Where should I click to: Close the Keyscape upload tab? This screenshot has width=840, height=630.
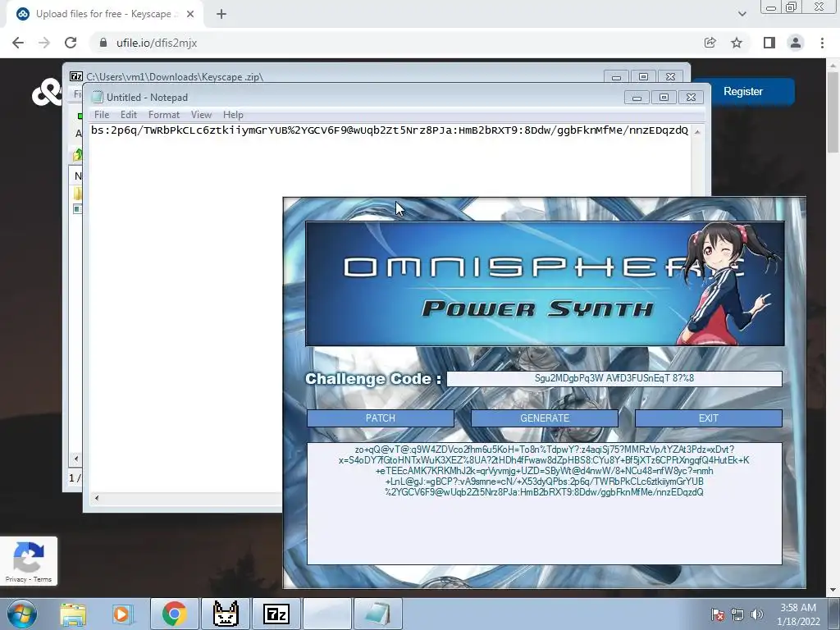tap(190, 14)
